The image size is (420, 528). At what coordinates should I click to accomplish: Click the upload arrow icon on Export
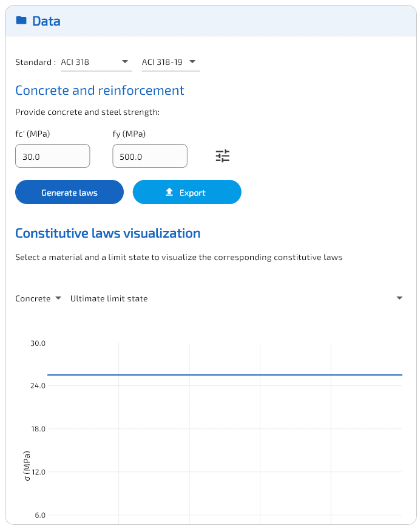pos(170,192)
